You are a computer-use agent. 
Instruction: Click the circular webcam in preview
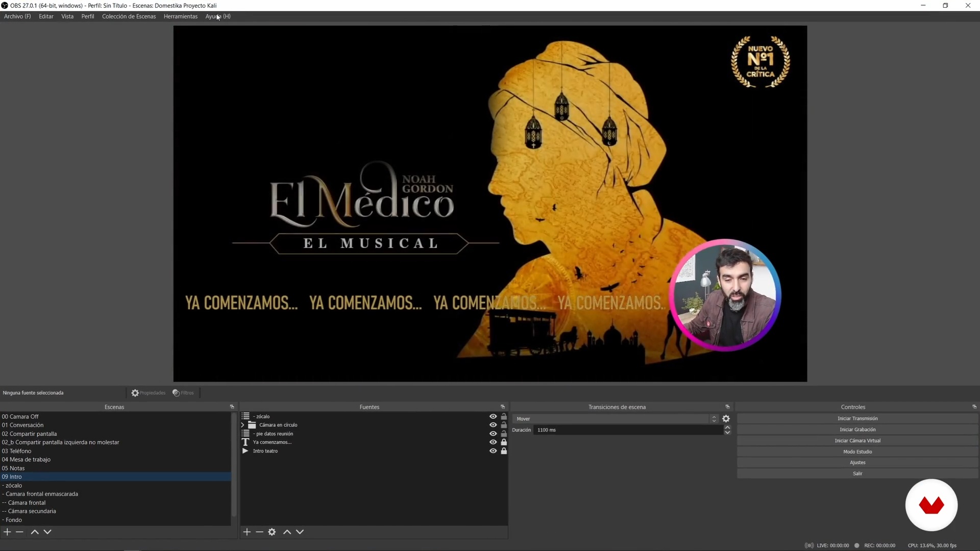coord(725,295)
